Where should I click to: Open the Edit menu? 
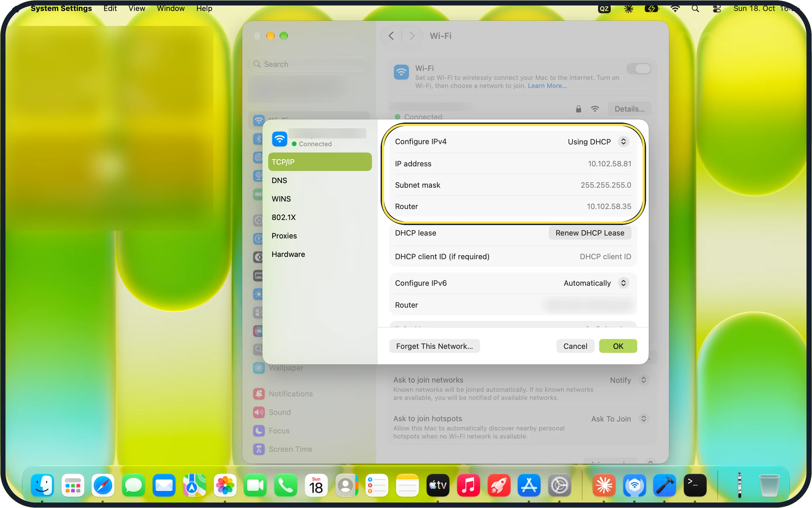pyautogui.click(x=110, y=8)
